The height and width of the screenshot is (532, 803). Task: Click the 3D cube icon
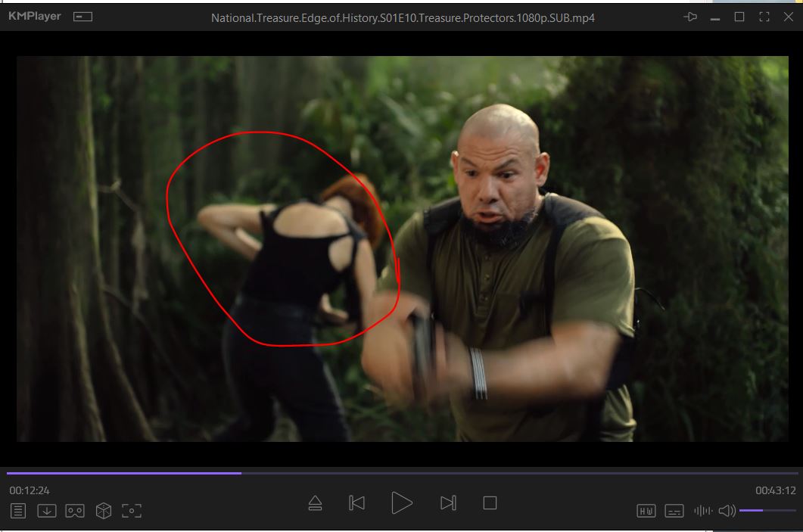point(104,511)
